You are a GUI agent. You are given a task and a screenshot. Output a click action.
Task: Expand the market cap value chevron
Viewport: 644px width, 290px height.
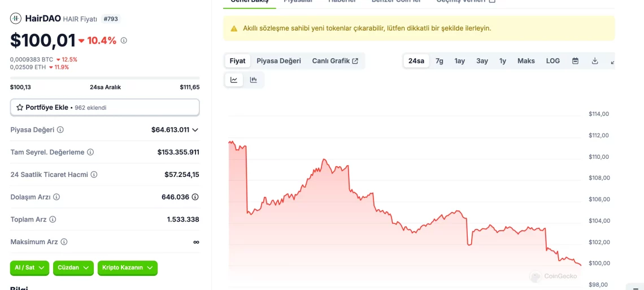195,130
